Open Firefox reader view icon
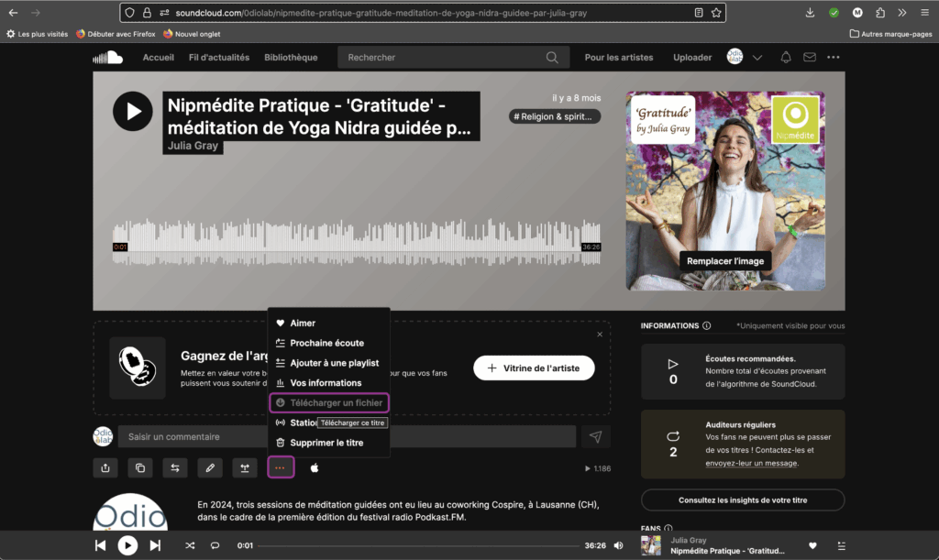This screenshot has height=560, width=939. (x=698, y=13)
